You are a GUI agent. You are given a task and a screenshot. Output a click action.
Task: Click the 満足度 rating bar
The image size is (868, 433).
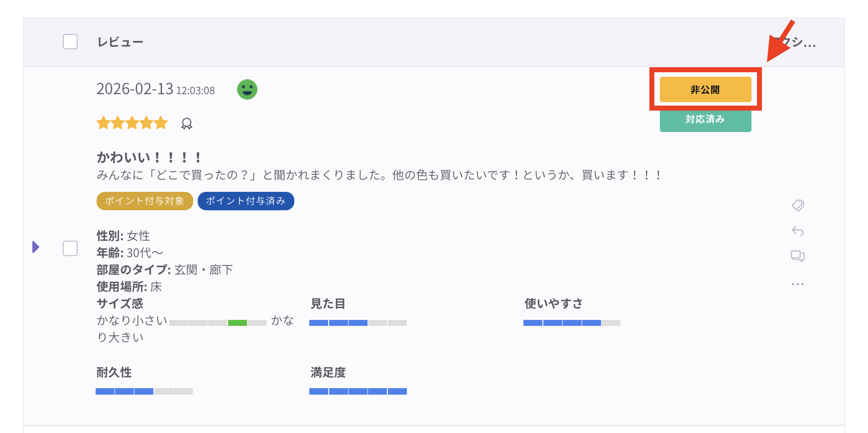tap(358, 392)
